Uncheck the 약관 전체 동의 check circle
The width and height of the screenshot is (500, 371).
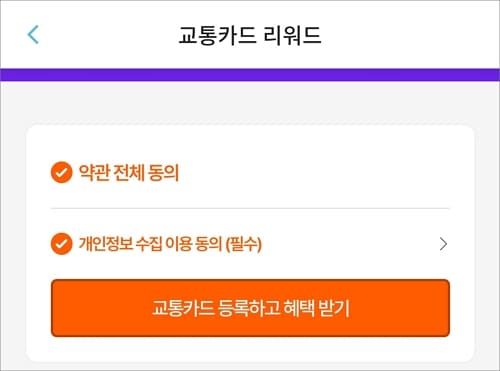click(x=61, y=172)
